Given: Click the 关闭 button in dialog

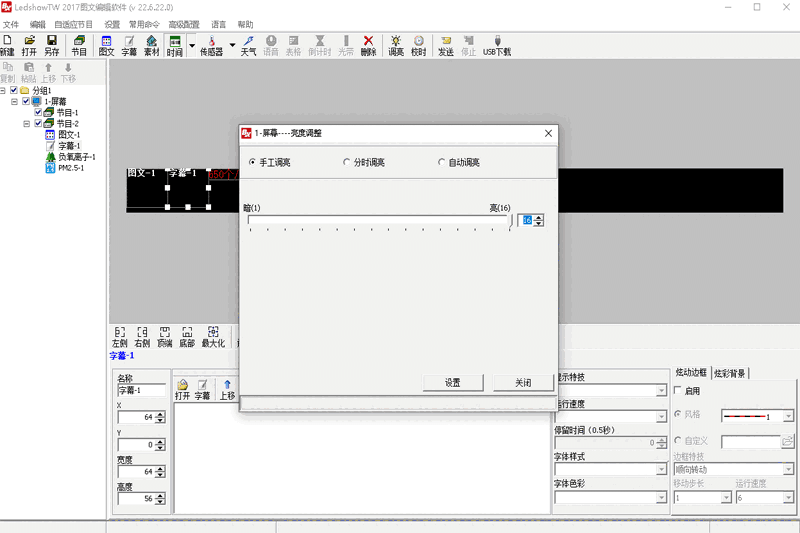Looking at the screenshot, I should coord(523,383).
